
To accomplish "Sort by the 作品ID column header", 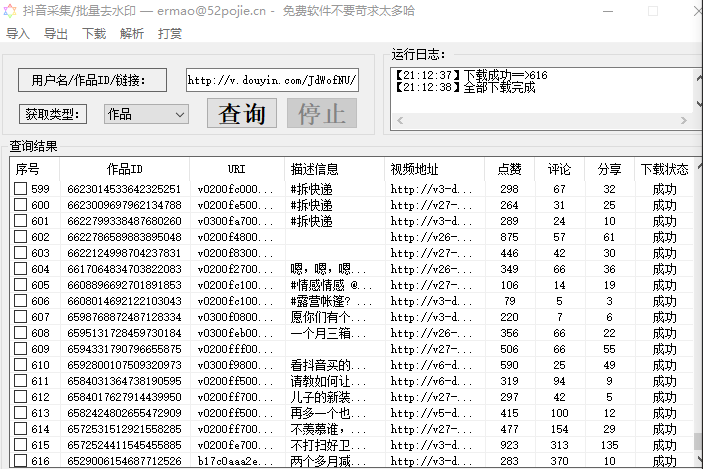I will coord(124,169).
